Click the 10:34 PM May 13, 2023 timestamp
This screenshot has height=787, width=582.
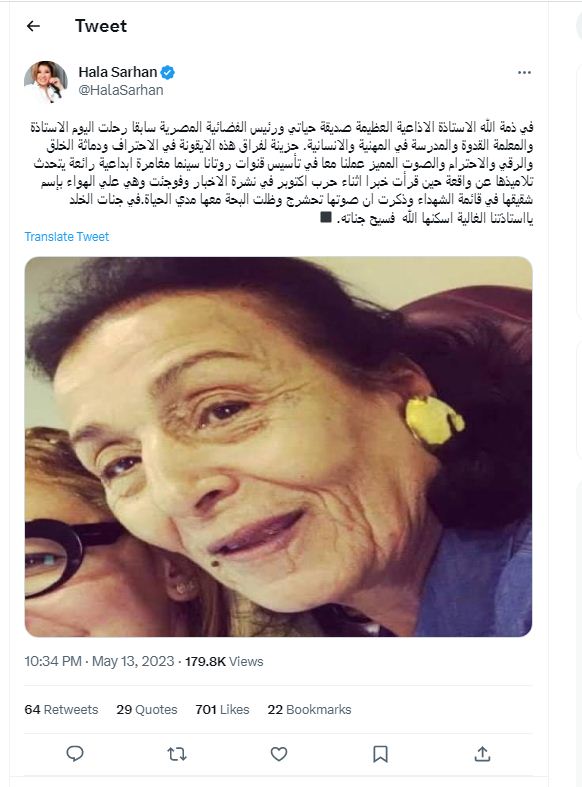click(x=99, y=662)
